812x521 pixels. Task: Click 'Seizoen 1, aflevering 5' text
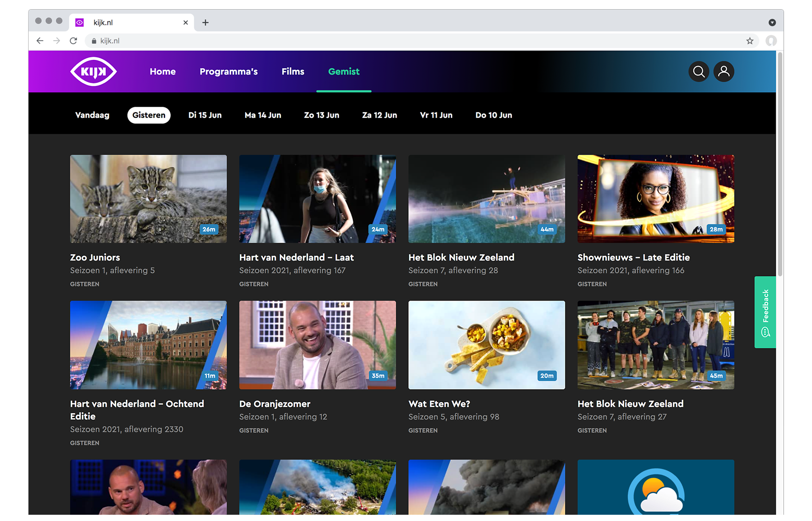click(x=112, y=270)
